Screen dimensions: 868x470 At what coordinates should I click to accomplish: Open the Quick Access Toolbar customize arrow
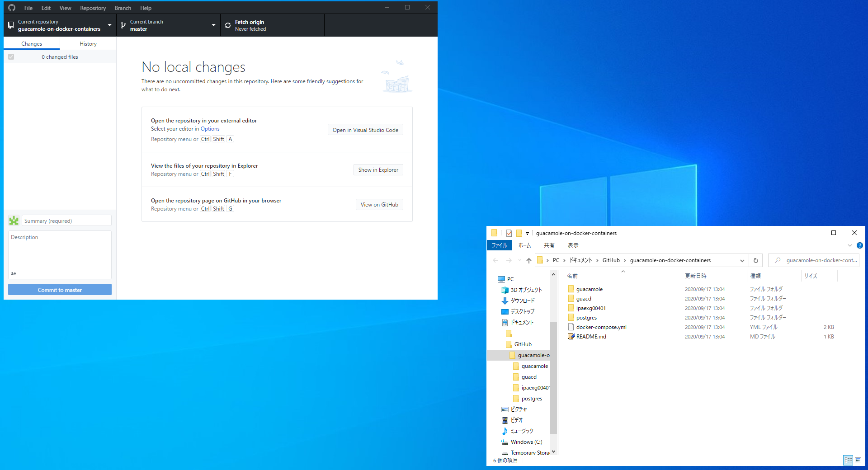(527, 234)
